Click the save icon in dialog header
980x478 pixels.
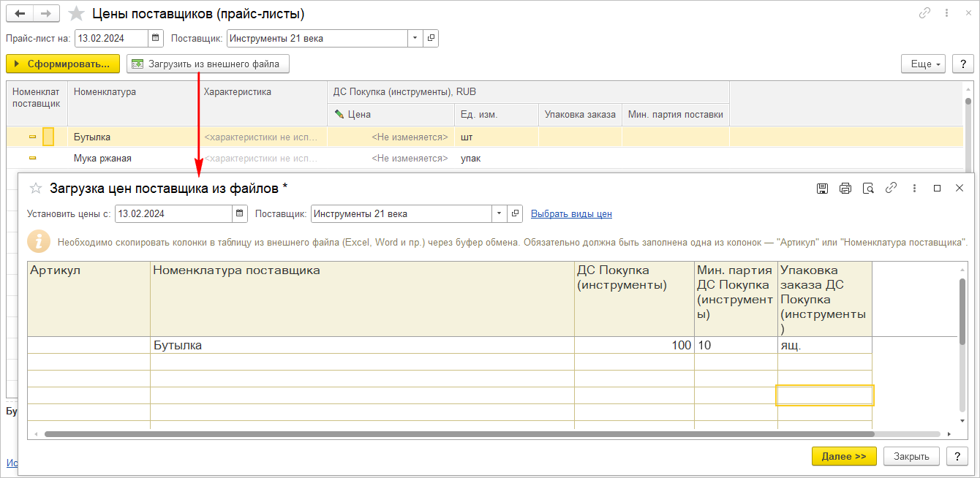822,188
